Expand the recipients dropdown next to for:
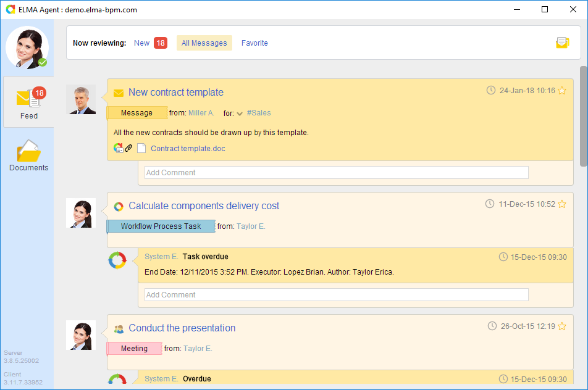The image size is (588, 390). click(x=240, y=114)
